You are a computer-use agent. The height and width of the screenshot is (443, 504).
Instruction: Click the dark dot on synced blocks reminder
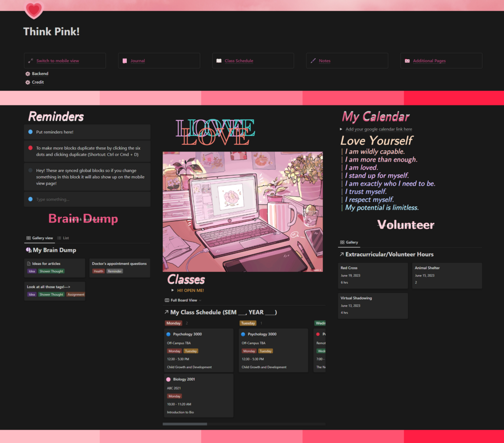tap(31, 171)
